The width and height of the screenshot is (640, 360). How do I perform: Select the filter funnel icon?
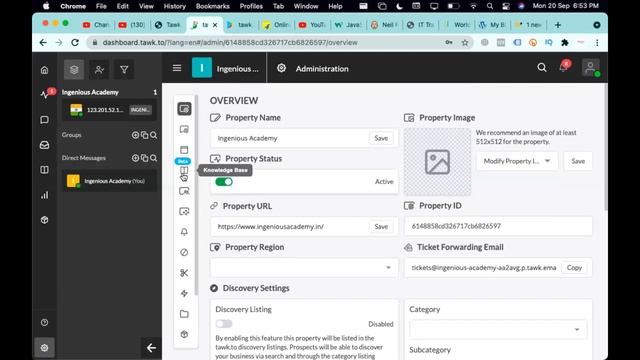(124, 70)
